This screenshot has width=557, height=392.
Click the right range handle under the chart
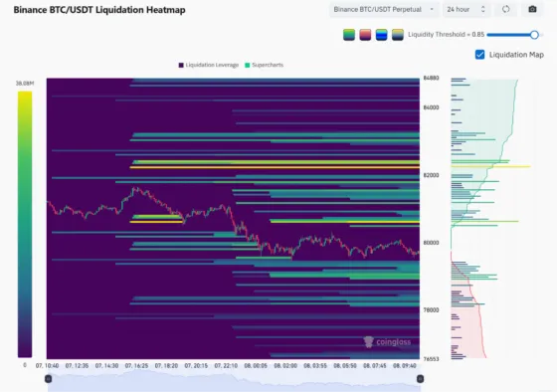tap(420, 379)
